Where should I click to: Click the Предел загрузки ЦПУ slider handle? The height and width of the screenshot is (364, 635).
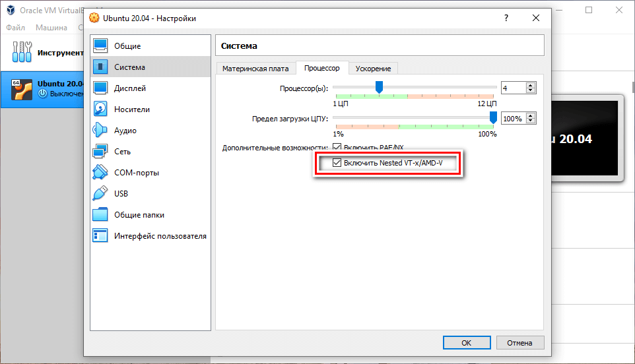click(x=493, y=117)
